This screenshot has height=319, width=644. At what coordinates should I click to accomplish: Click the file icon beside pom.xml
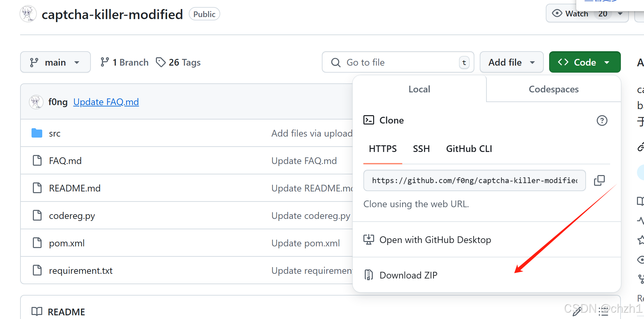(37, 243)
